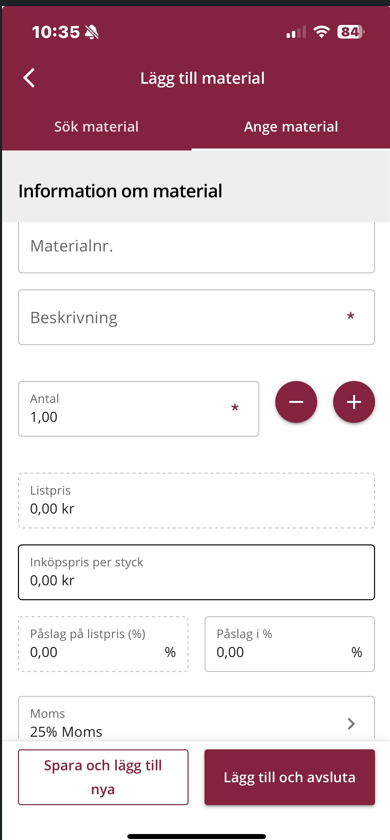This screenshot has width=390, height=840.
Task: Tap the Wi-Fi status icon
Action: click(321, 32)
